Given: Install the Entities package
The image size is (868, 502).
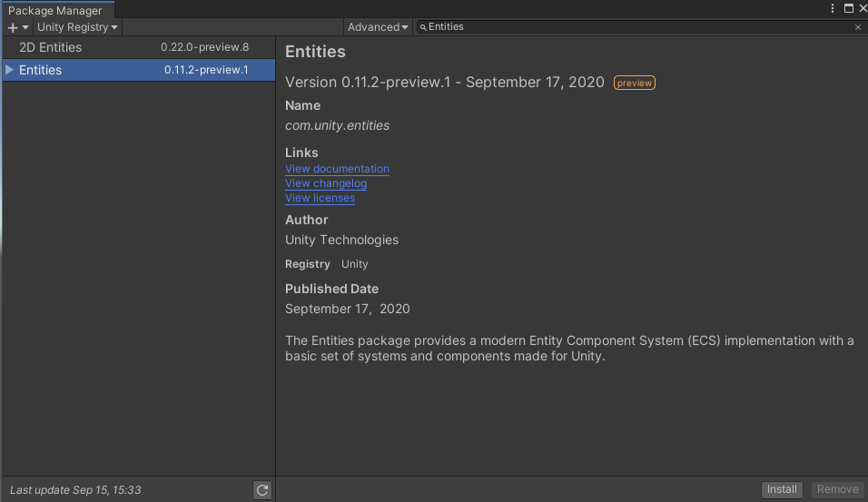Looking at the screenshot, I should tap(782, 489).
